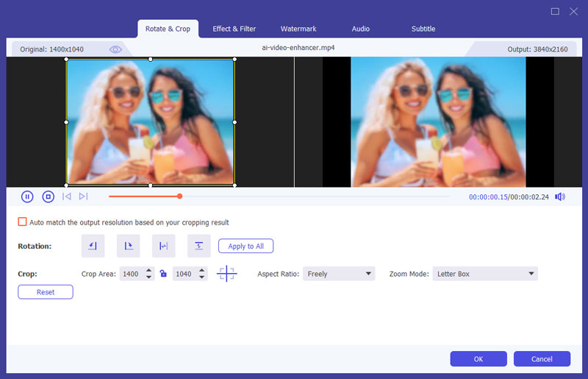The width and height of the screenshot is (588, 379).
Task: Click the vertical flip icon
Action: 199,246
